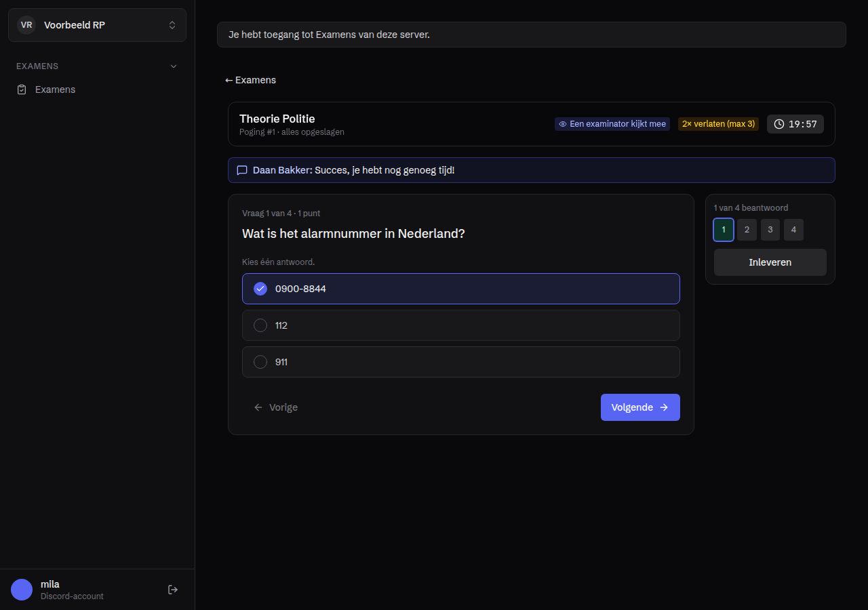Click the Vorige button

[x=275, y=407]
